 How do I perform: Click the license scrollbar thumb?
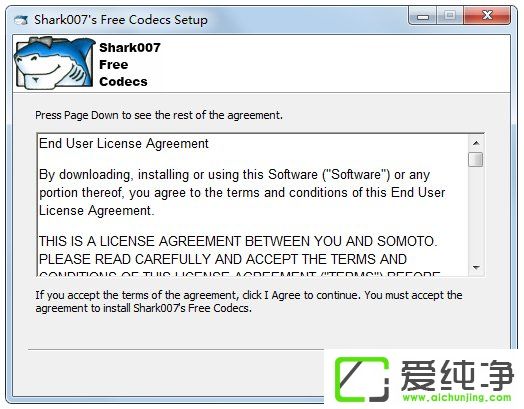click(x=476, y=159)
